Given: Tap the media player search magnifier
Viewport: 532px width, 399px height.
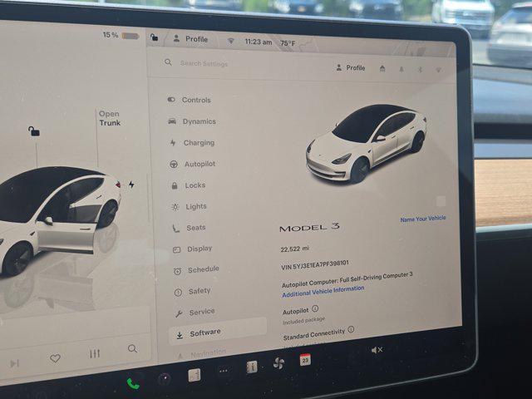Looking at the screenshot, I should pyautogui.click(x=132, y=348).
